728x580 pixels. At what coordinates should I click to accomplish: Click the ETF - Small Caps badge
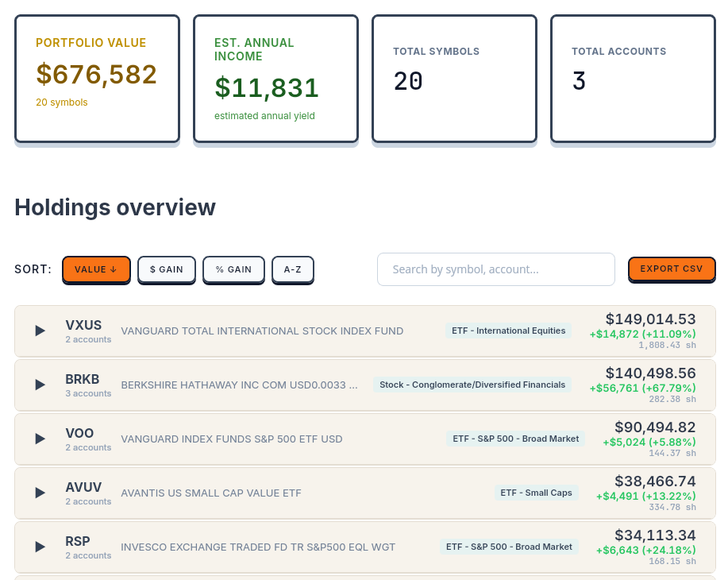click(537, 493)
